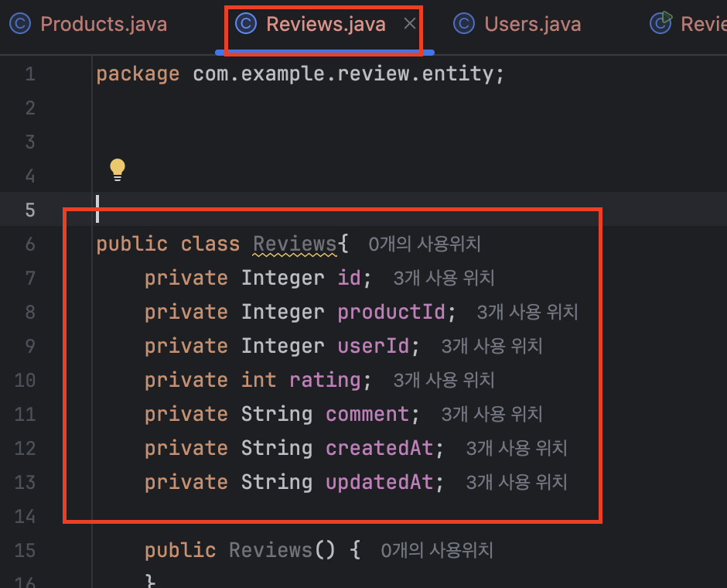Viewport: 727px width, 588px height.
Task: Click the comment field name
Action: pyautogui.click(x=367, y=415)
